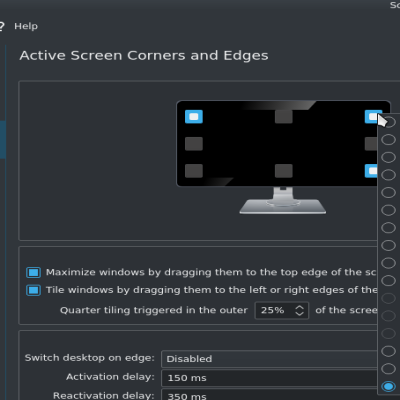Viewport: 400px width, 400px height.
Task: Click the top-left screen corner trigger square
Action: [194, 117]
